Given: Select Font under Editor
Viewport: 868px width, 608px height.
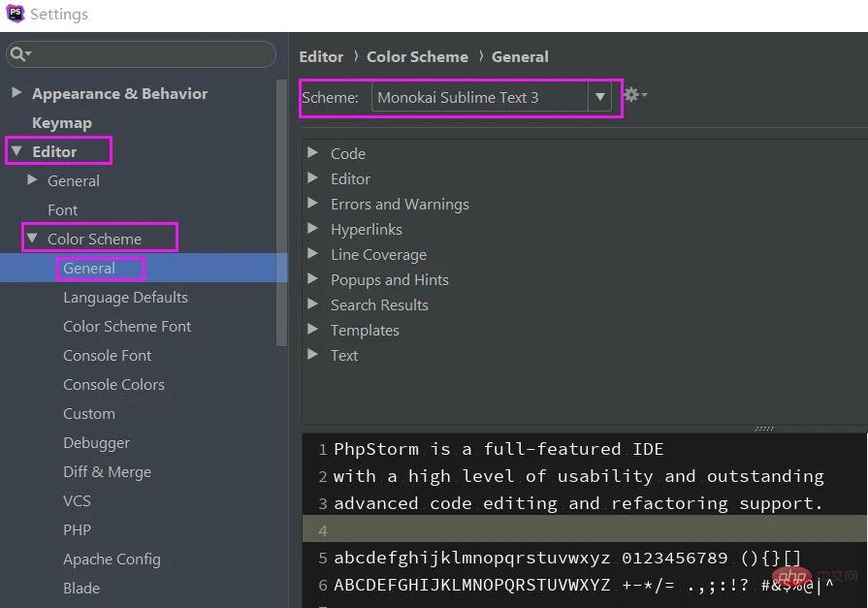Looking at the screenshot, I should [62, 209].
